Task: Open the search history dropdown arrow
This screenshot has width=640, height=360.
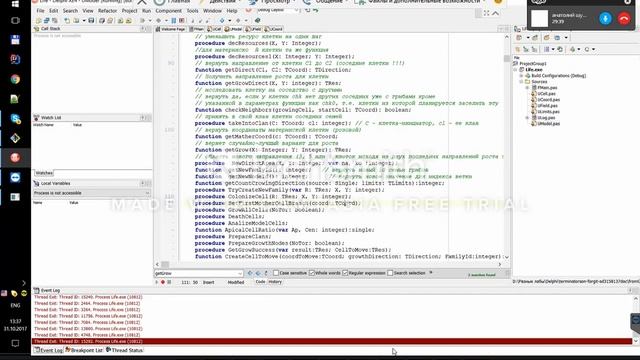Action: click(240, 273)
